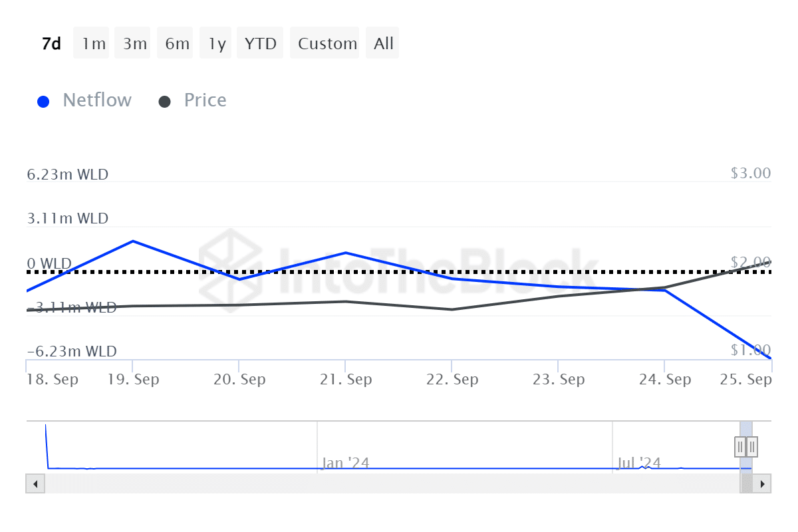Click the right navigator scroll arrow
This screenshot has height=532, width=798.
click(x=763, y=483)
